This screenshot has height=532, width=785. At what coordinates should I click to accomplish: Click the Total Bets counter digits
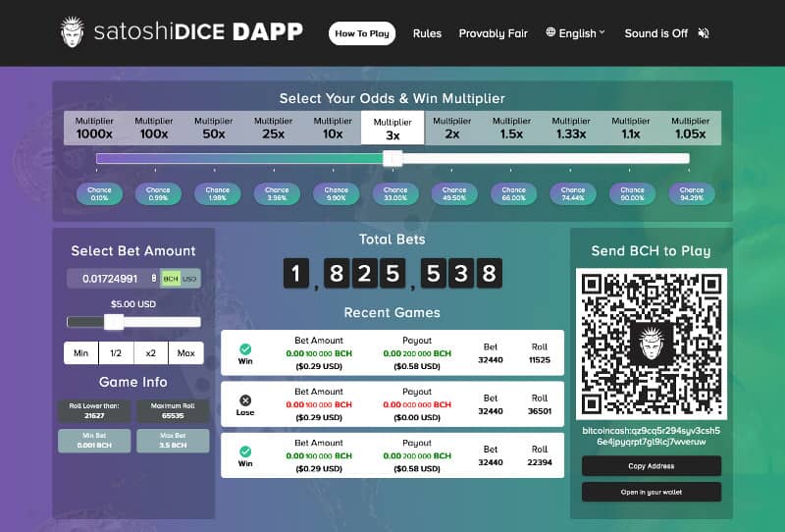(392, 273)
